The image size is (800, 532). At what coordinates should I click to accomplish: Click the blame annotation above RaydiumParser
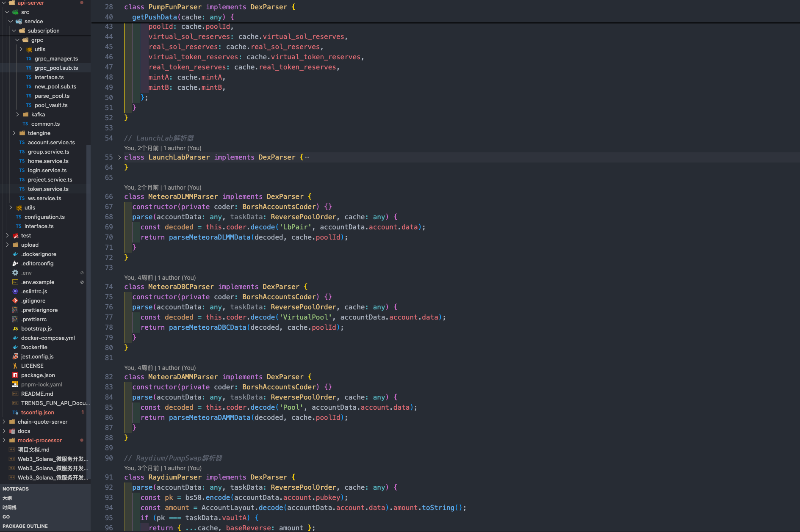(x=163, y=468)
